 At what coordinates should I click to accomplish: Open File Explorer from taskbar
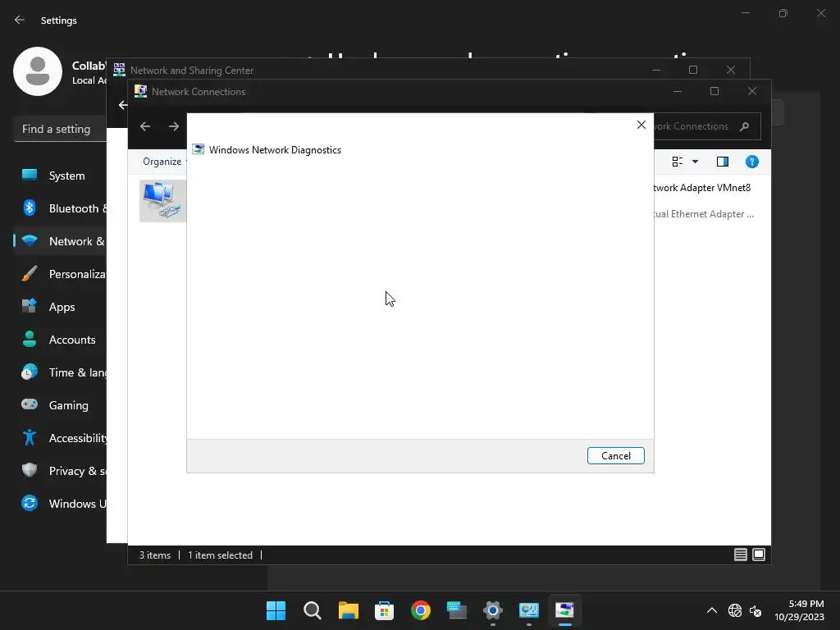(348, 610)
